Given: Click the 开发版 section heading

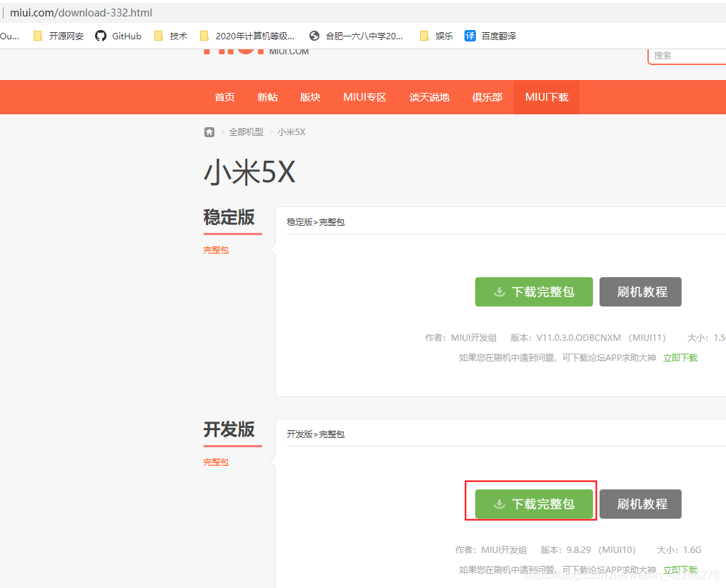Looking at the screenshot, I should (x=229, y=429).
